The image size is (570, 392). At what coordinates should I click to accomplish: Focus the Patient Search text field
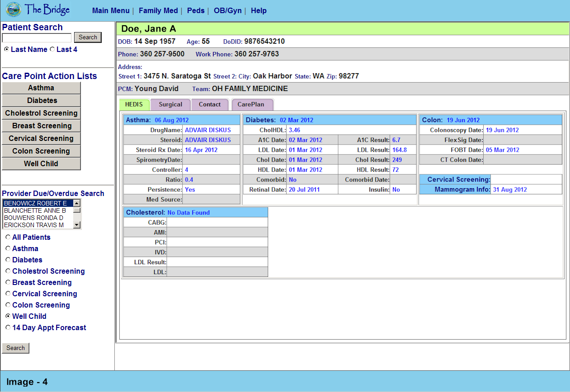coord(37,38)
